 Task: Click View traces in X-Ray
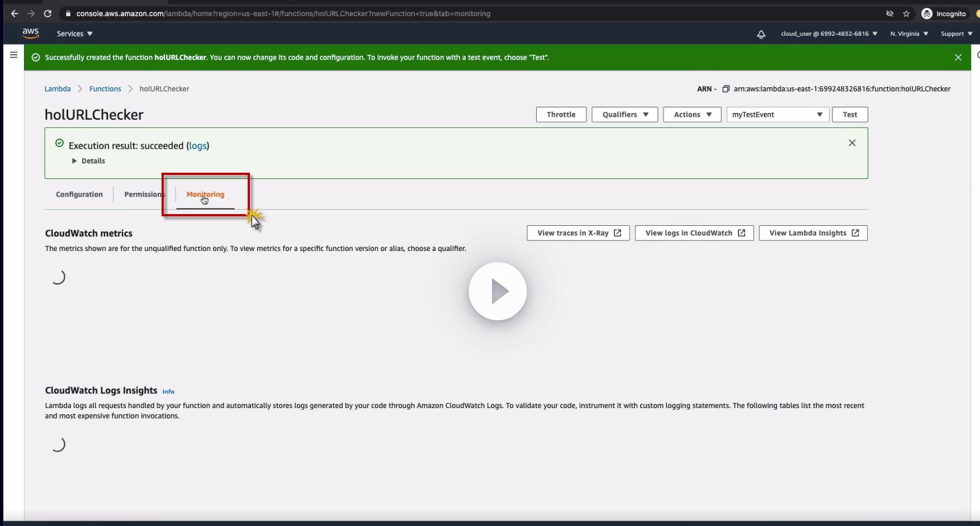pyautogui.click(x=578, y=233)
